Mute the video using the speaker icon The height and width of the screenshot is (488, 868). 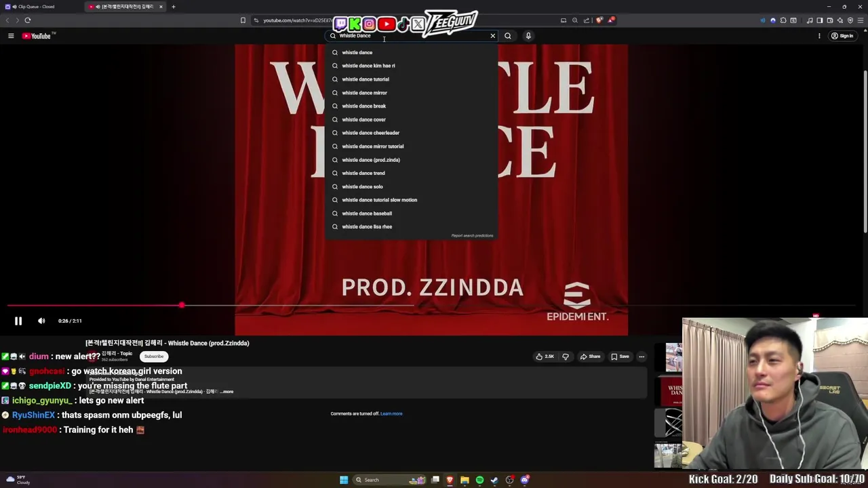pyautogui.click(x=41, y=321)
